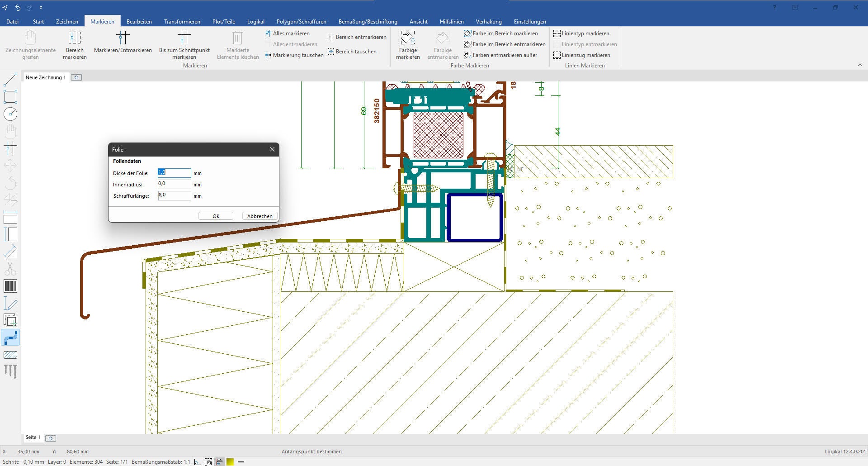The width and height of the screenshot is (868, 466).
Task: Select the Rectangle drawing tool
Action: click(10, 96)
